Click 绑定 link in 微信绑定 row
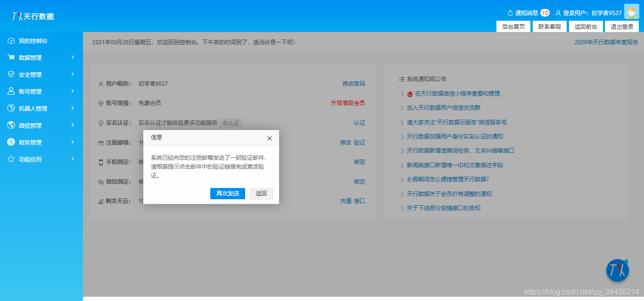 [x=360, y=182]
